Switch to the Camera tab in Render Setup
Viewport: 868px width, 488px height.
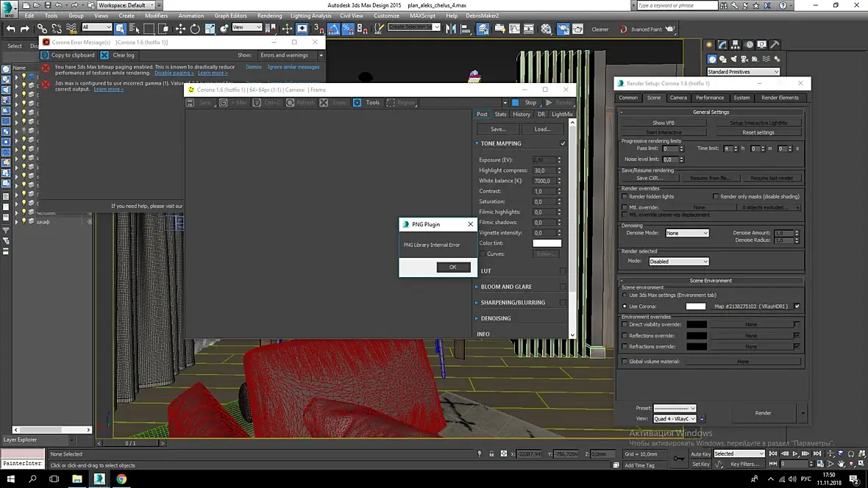tap(678, 98)
